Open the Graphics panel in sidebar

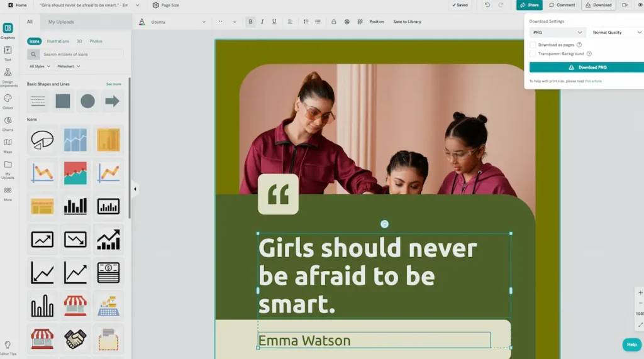click(x=8, y=31)
